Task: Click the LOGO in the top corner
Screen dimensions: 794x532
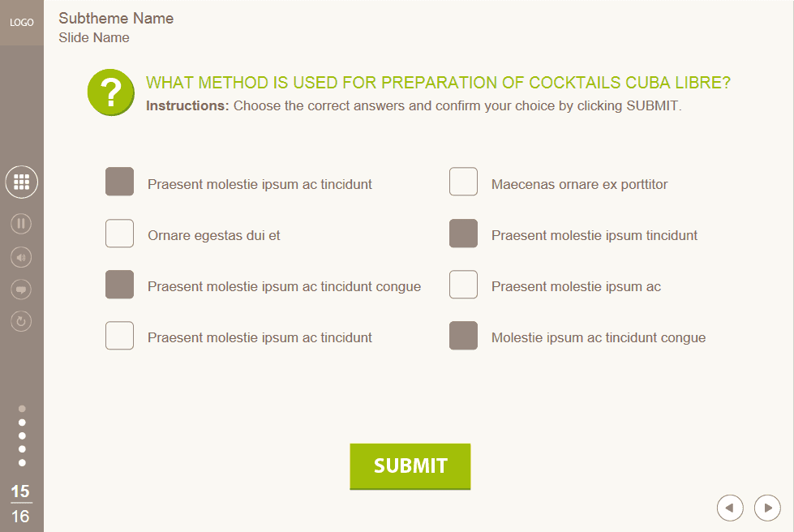Action: (x=21, y=23)
